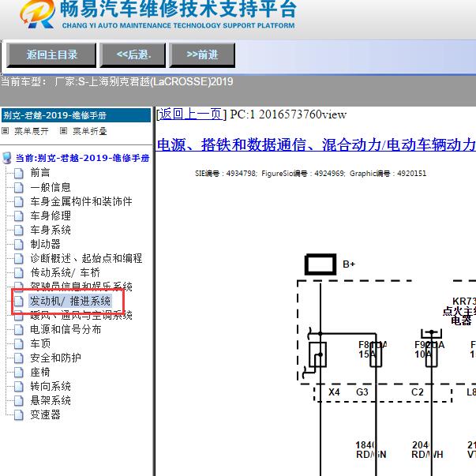The image size is (476, 476).
Task: Click the page icon beside 座椅
Action: point(19,373)
